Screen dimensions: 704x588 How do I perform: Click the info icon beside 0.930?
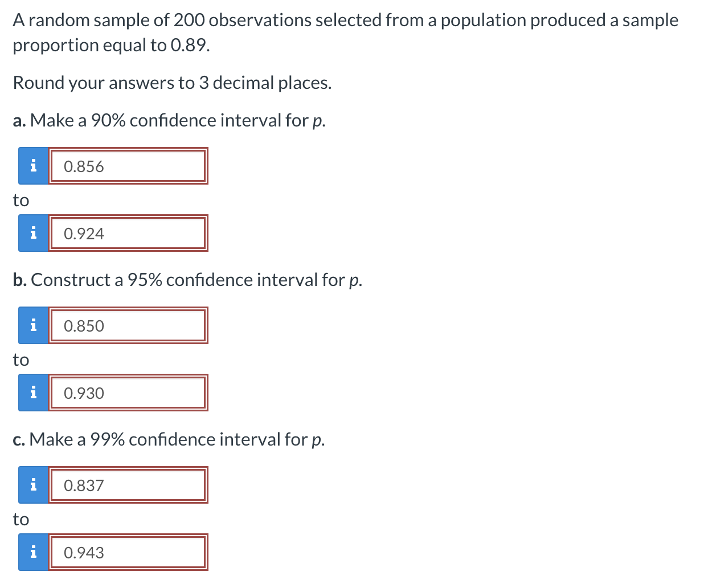[x=33, y=392]
